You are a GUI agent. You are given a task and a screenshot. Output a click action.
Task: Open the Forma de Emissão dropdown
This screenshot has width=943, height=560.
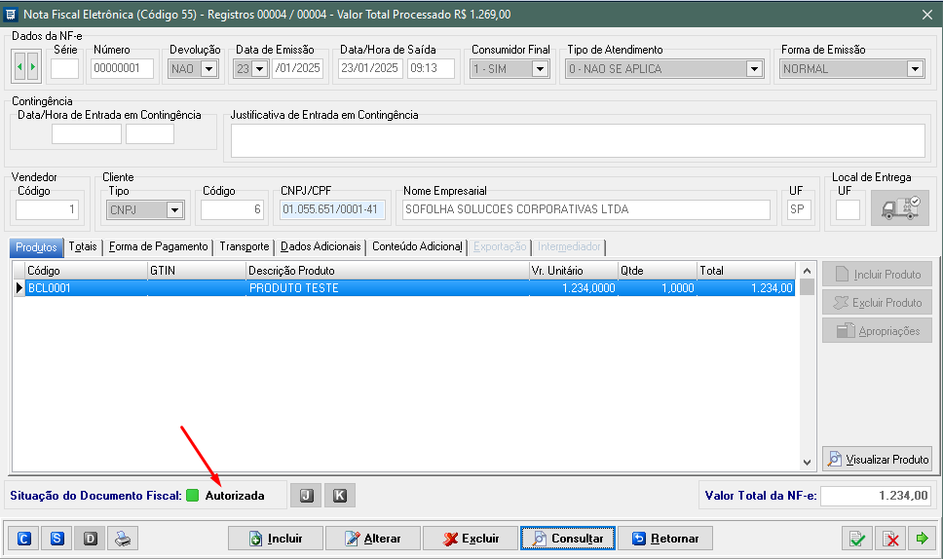pos(914,69)
